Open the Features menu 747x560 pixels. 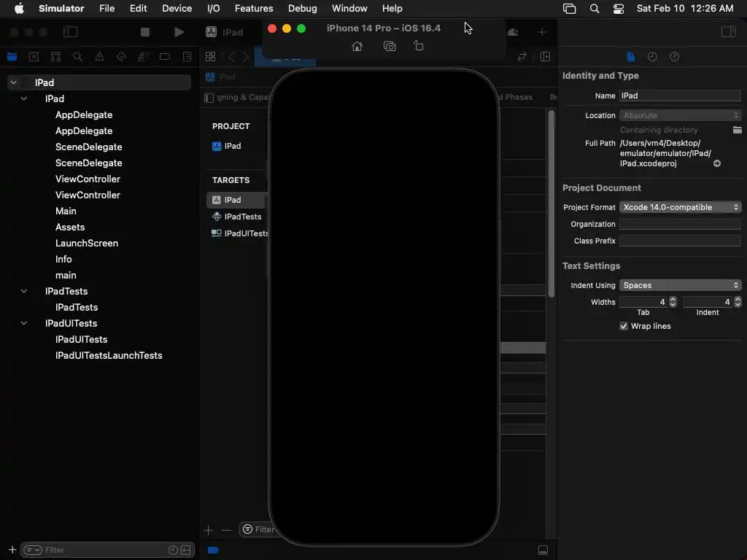(x=254, y=8)
